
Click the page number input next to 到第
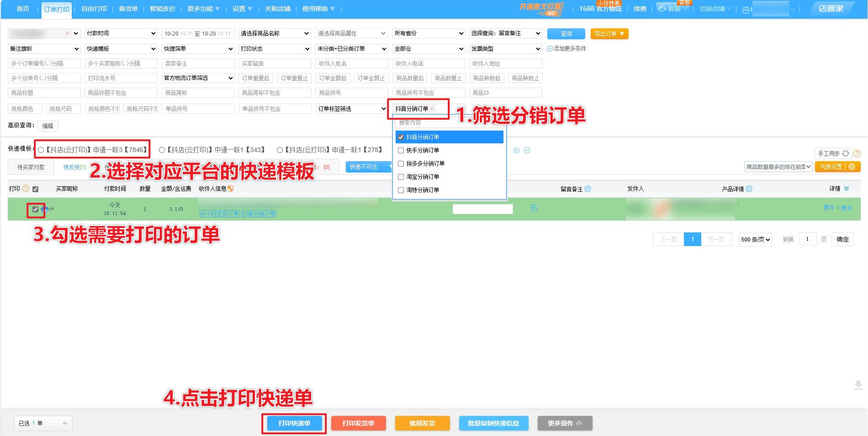[807, 239]
